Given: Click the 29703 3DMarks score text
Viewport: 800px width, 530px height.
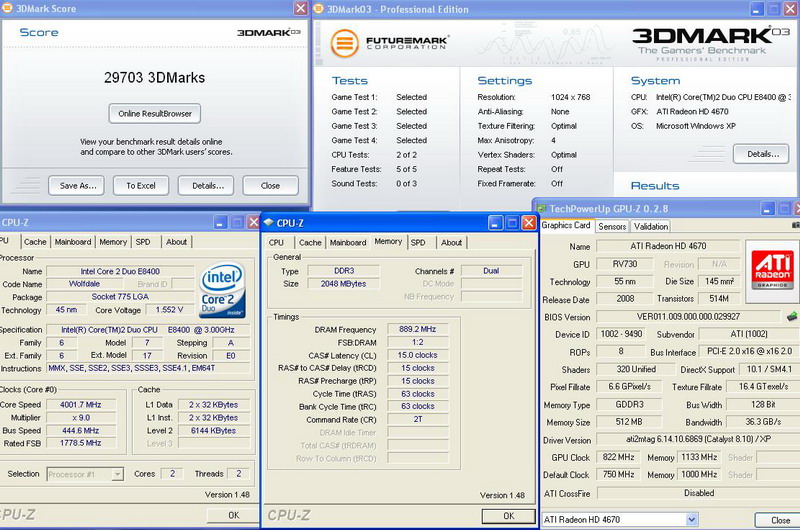Looking at the screenshot, I should 155,78.
